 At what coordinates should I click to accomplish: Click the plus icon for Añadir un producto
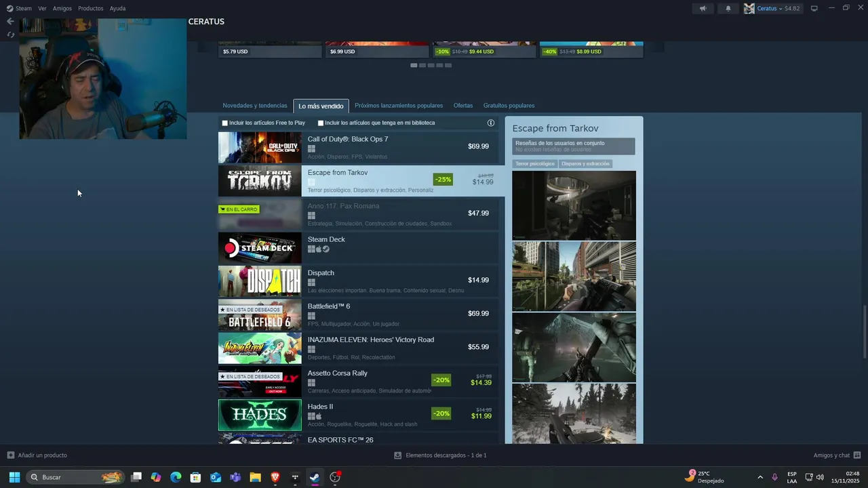click(x=10, y=455)
